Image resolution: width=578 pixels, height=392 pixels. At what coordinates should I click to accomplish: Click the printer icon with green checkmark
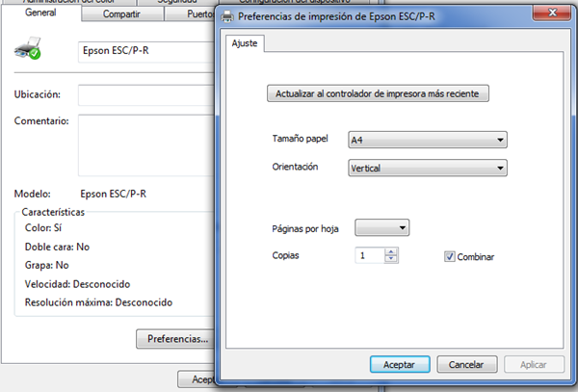(29, 49)
